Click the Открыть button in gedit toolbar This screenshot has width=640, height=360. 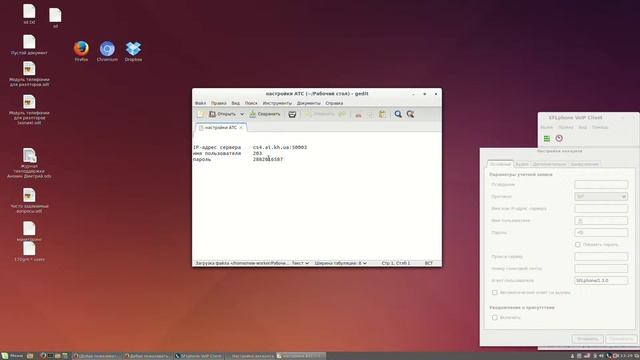[222, 114]
